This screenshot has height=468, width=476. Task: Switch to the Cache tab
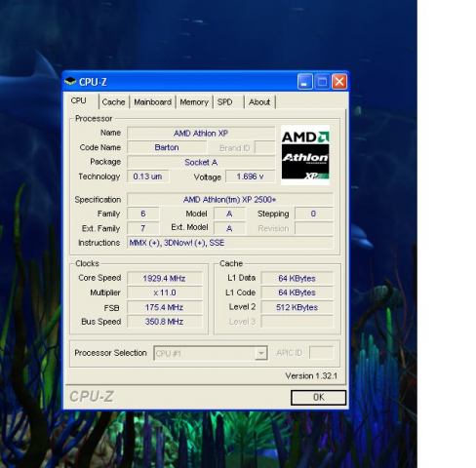tap(113, 102)
